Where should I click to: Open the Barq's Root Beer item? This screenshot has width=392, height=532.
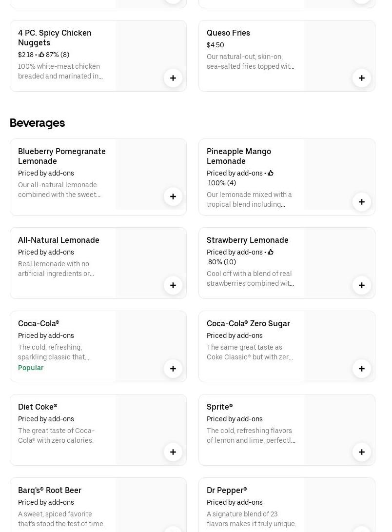click(x=50, y=491)
